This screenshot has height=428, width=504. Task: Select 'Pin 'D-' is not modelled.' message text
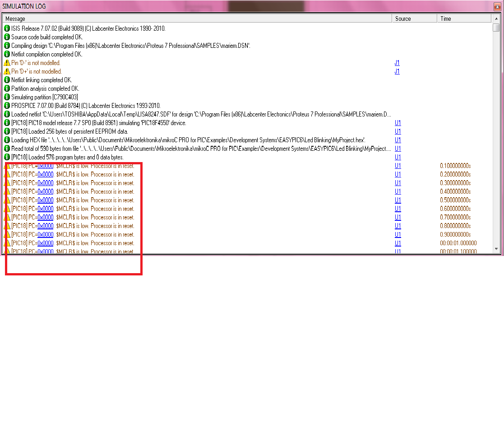tap(36, 63)
